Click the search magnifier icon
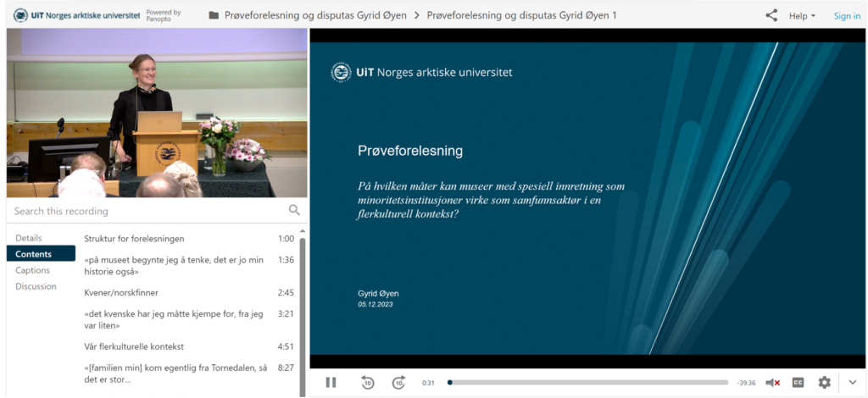 click(294, 210)
